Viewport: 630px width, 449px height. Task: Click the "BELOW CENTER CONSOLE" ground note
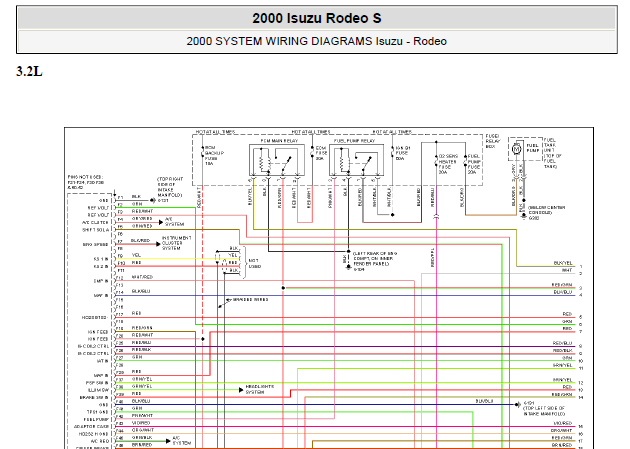pyautogui.click(x=546, y=212)
